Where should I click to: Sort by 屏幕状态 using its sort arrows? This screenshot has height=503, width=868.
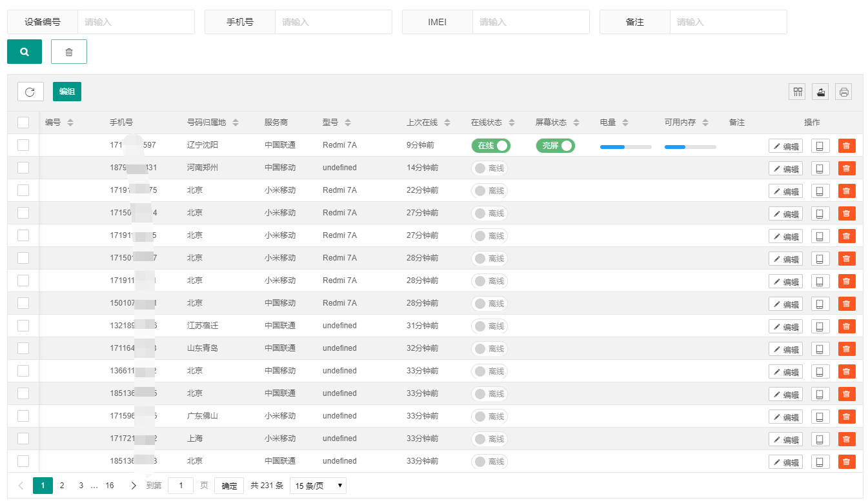[576, 123]
